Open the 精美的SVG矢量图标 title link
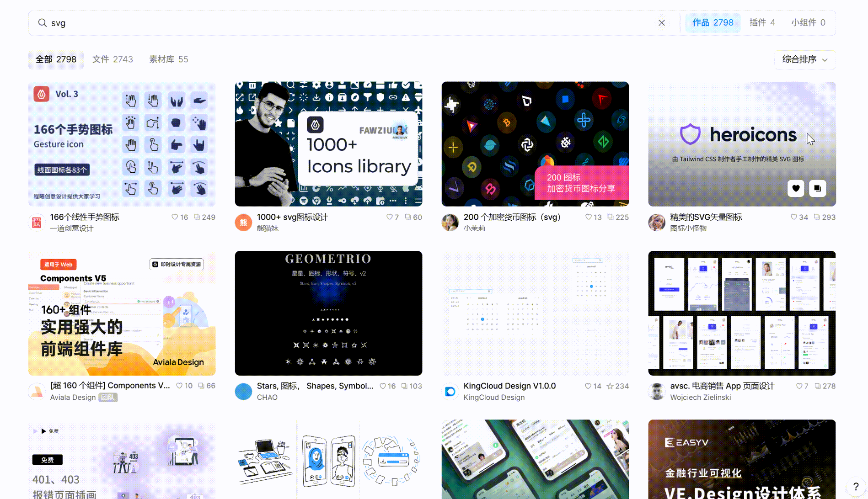Image resolution: width=868 pixels, height=499 pixels. pyautogui.click(x=706, y=217)
